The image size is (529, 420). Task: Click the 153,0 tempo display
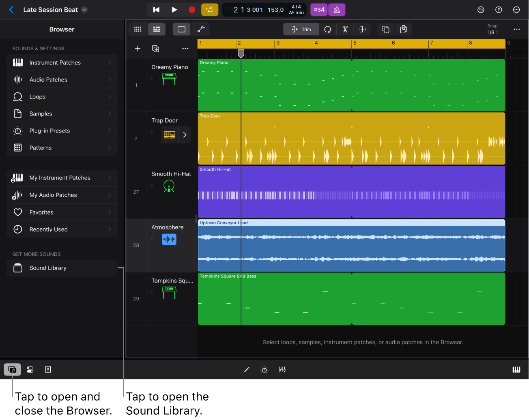(276, 10)
